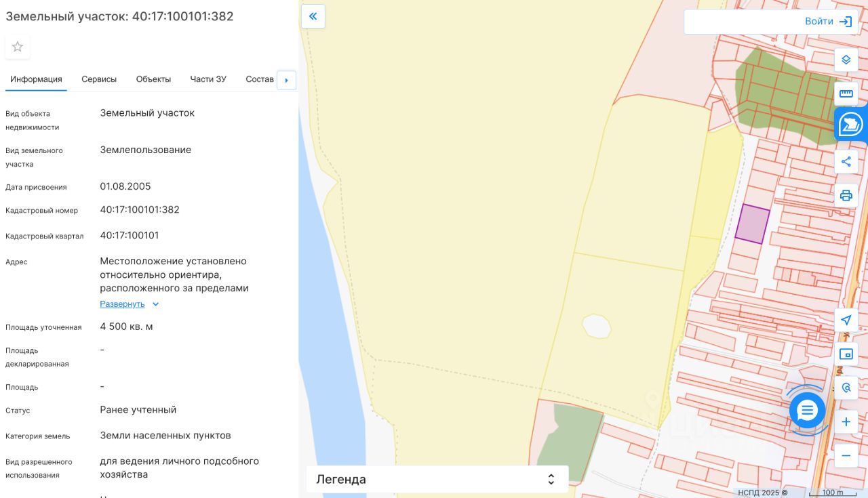The image size is (868, 498).
Task: Click the Войти login button
Action: click(x=827, y=22)
